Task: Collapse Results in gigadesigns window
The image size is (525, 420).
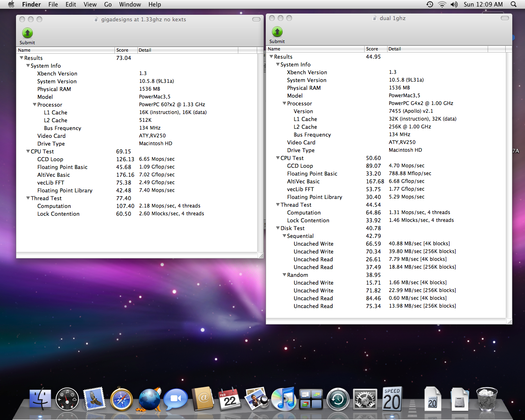Action: click(21, 58)
